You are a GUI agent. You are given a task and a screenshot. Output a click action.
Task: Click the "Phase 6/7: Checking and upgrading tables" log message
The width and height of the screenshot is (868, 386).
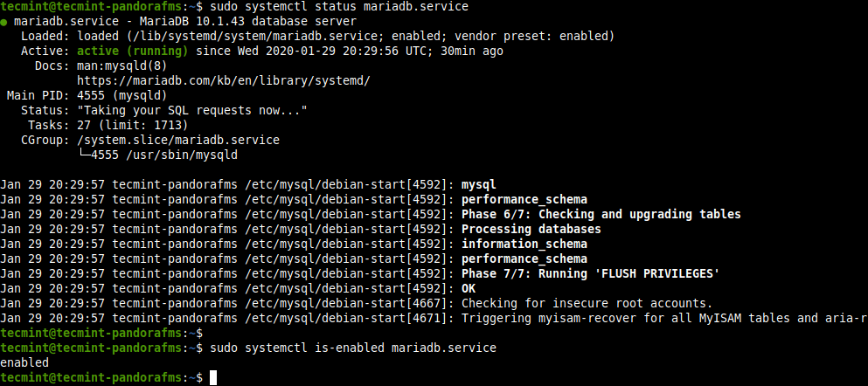tap(601, 214)
